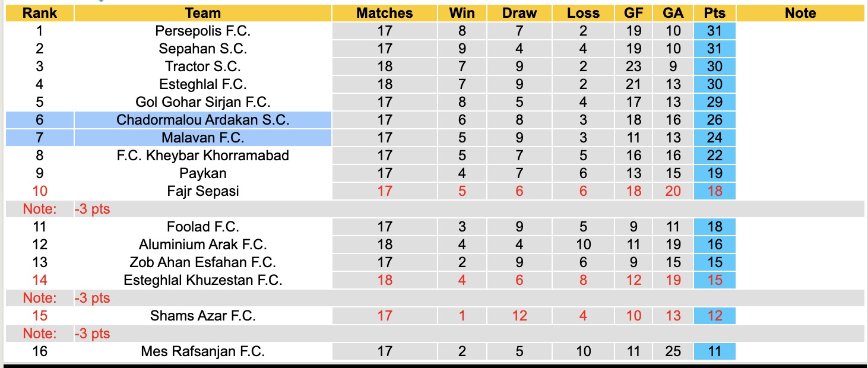Click the highlighted Malavan F.C. team
The height and width of the screenshot is (368, 868).
click(x=202, y=138)
